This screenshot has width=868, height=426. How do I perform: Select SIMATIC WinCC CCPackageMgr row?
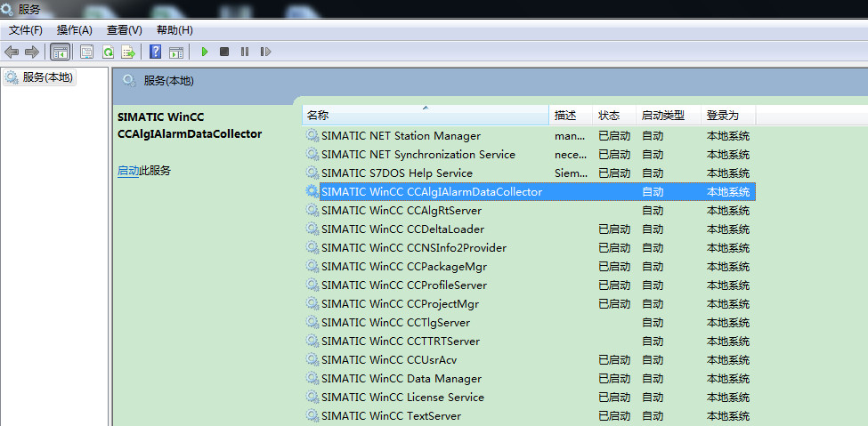529,267
